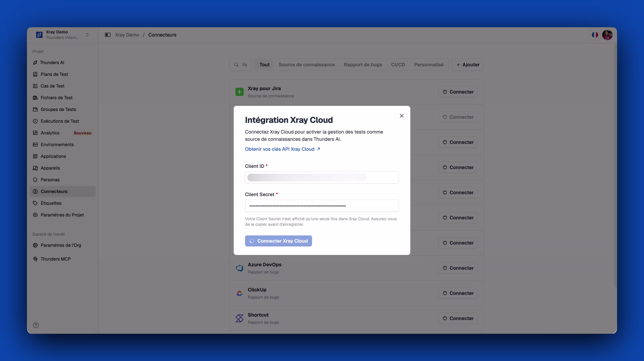Click the Thunders logo in the sidebar header

(x=39, y=35)
